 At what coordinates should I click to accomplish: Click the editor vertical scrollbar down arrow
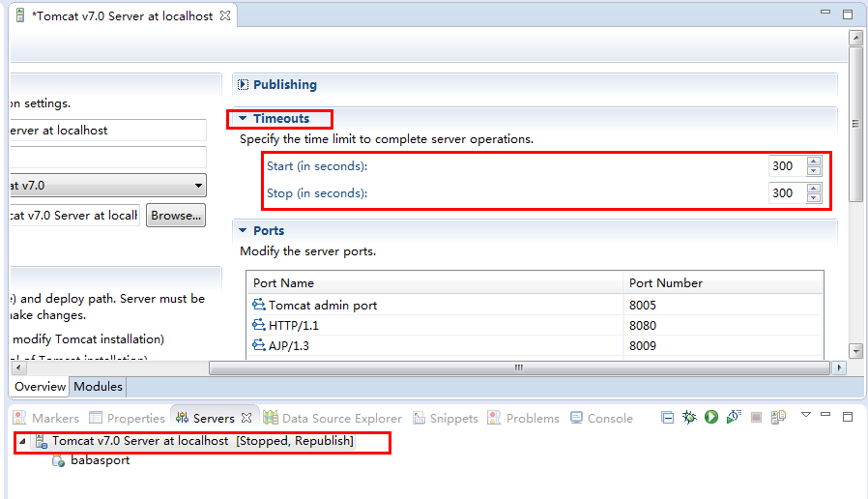(x=855, y=351)
